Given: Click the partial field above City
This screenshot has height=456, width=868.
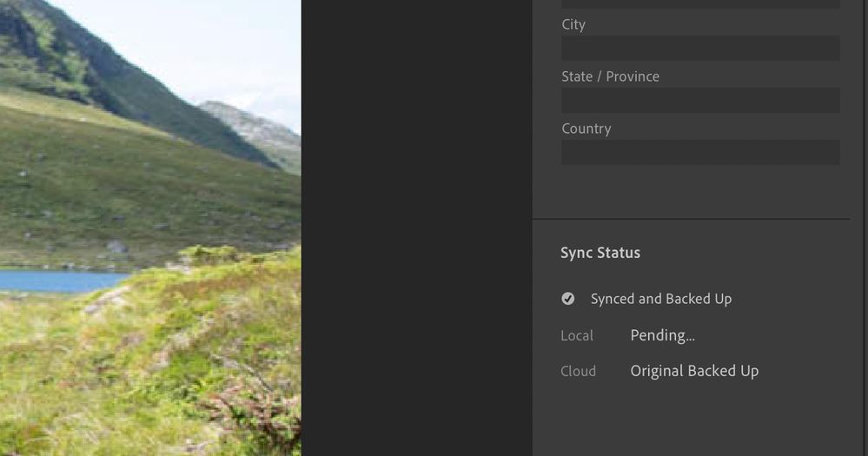Looking at the screenshot, I should [x=700, y=4].
